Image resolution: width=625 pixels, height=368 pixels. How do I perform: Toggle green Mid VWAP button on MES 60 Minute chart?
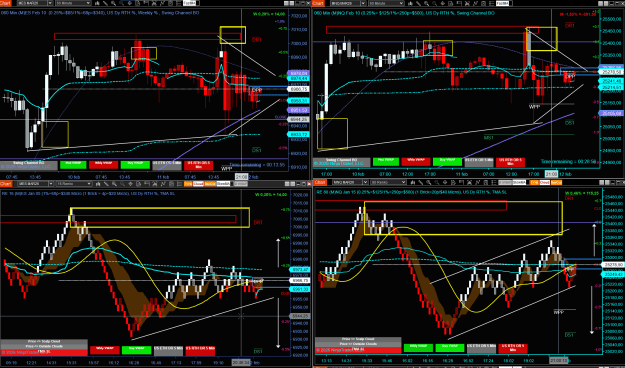(73, 164)
